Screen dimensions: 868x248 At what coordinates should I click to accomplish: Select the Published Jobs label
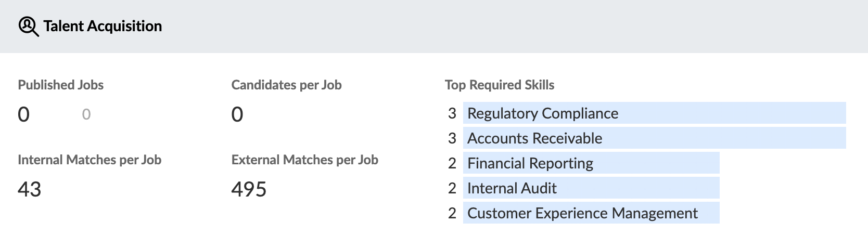(61, 85)
